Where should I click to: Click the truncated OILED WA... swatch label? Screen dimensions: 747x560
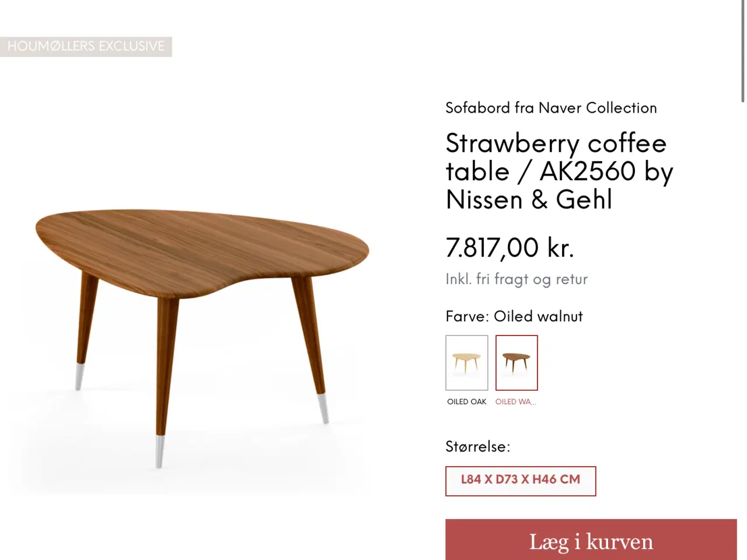pos(515,402)
